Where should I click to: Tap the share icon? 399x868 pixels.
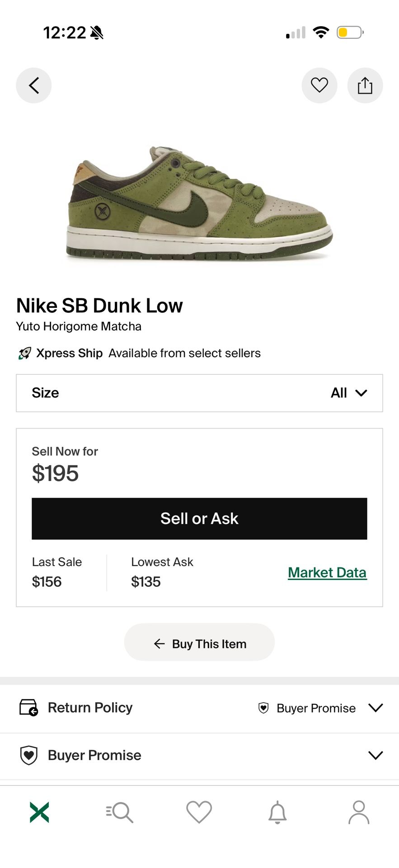point(365,85)
